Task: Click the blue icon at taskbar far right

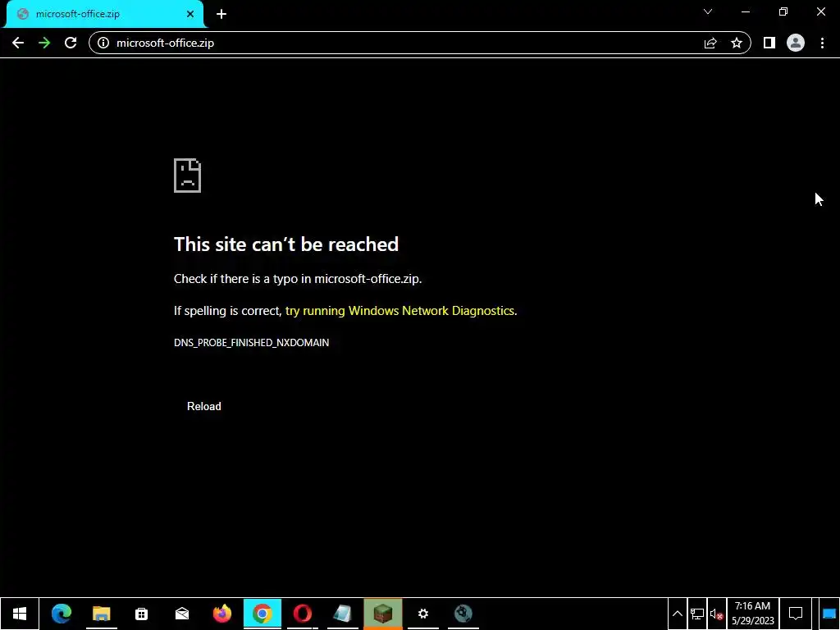Action: [x=829, y=614]
